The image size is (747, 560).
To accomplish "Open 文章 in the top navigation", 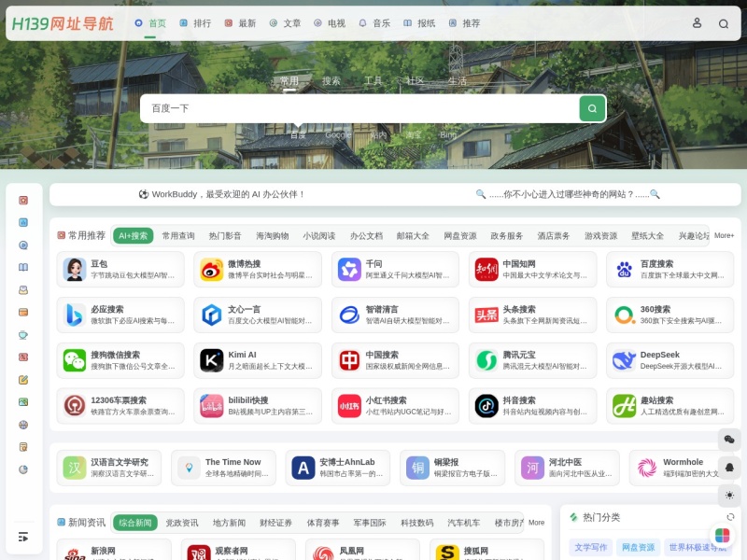I will tap(285, 23).
